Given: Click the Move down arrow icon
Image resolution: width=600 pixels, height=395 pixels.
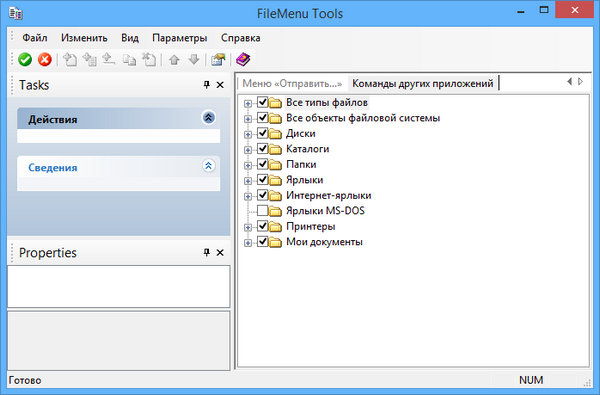Looking at the screenshot, I should coord(194,60).
